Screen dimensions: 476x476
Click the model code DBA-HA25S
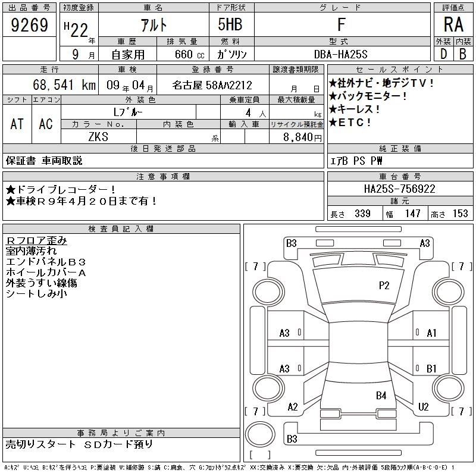click(341, 54)
